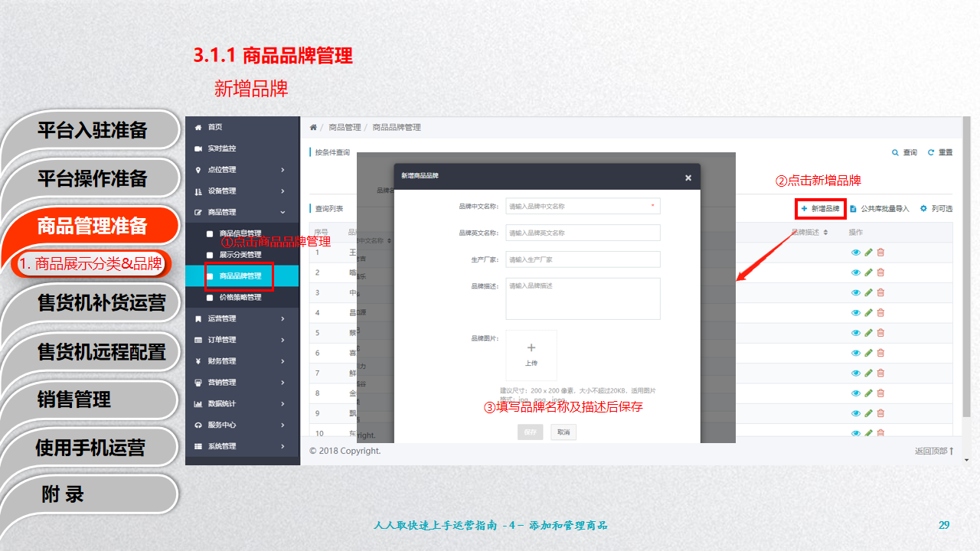Click the 订单管理 sidebar icon
This screenshot has width=980, height=551.
(x=198, y=340)
